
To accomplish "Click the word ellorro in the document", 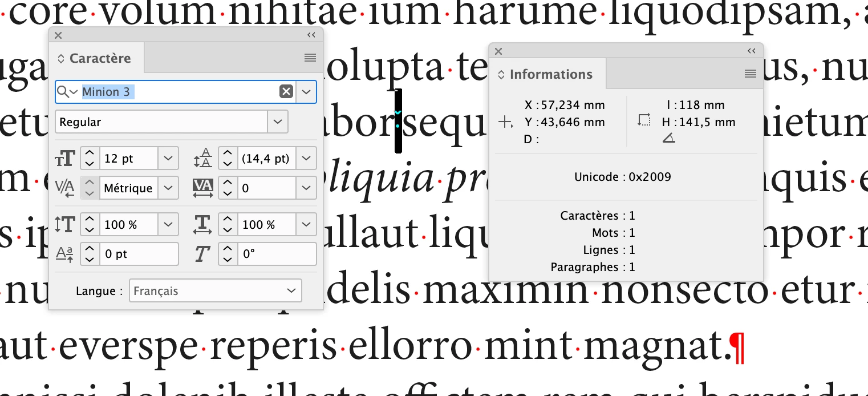I will tap(410, 346).
